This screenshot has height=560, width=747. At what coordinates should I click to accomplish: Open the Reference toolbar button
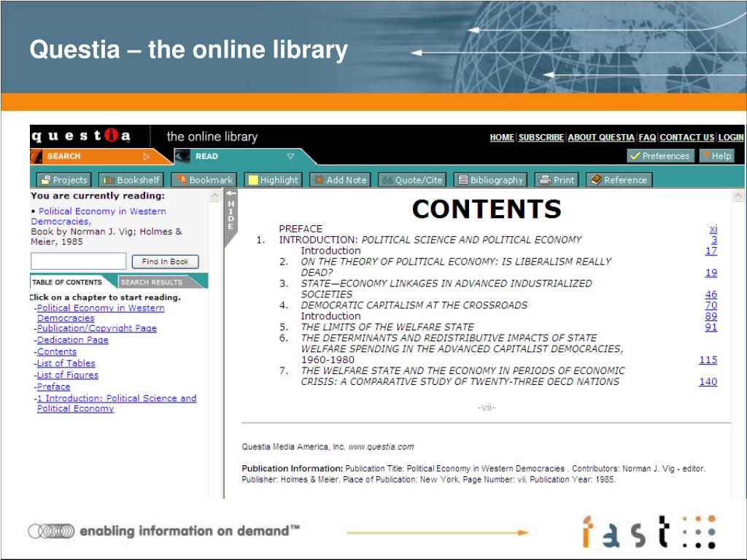point(619,180)
